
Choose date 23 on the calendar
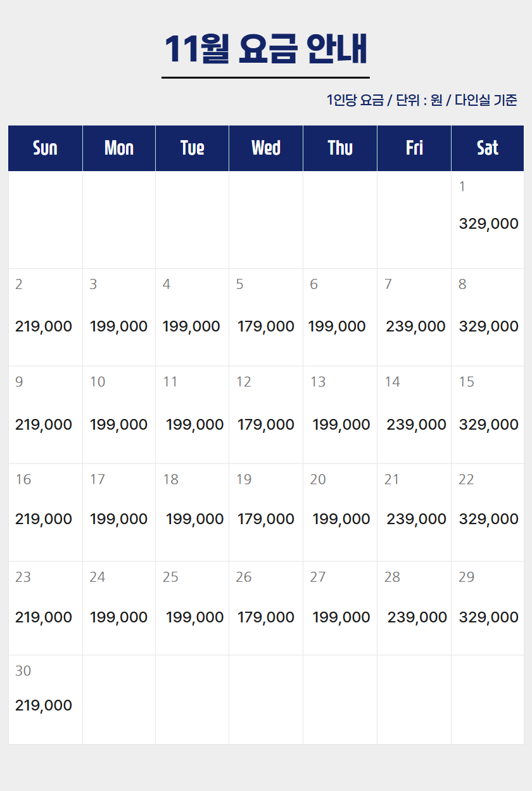[23, 577]
